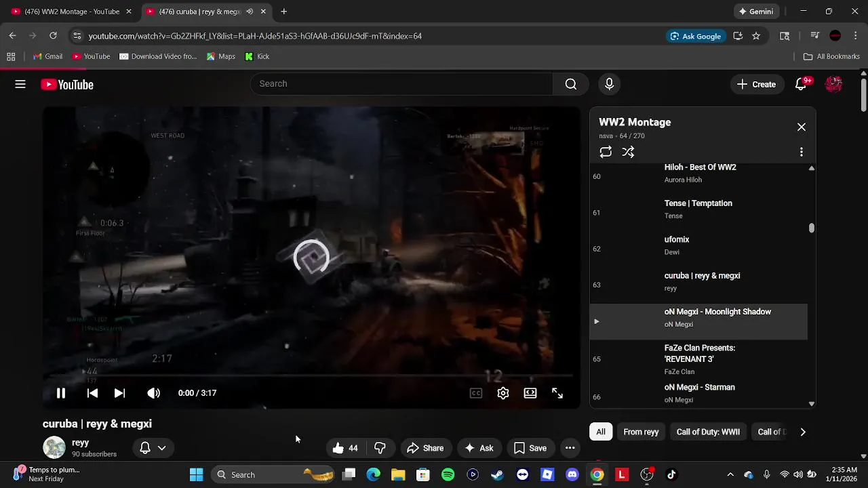Expand the notification preference chevron
The width and height of the screenshot is (868, 488).
tap(161, 448)
